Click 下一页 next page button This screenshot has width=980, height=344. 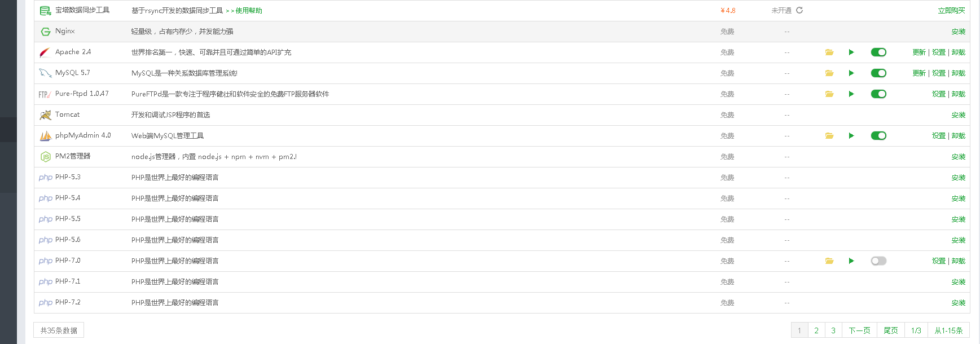point(859,330)
